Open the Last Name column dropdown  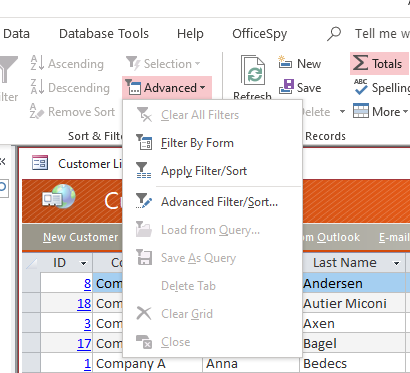point(396,263)
